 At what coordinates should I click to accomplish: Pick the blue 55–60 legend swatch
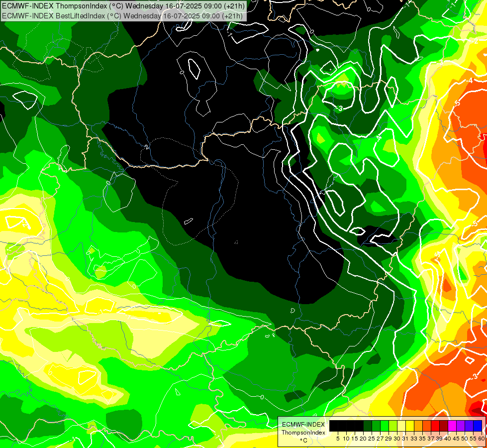(x=478, y=426)
